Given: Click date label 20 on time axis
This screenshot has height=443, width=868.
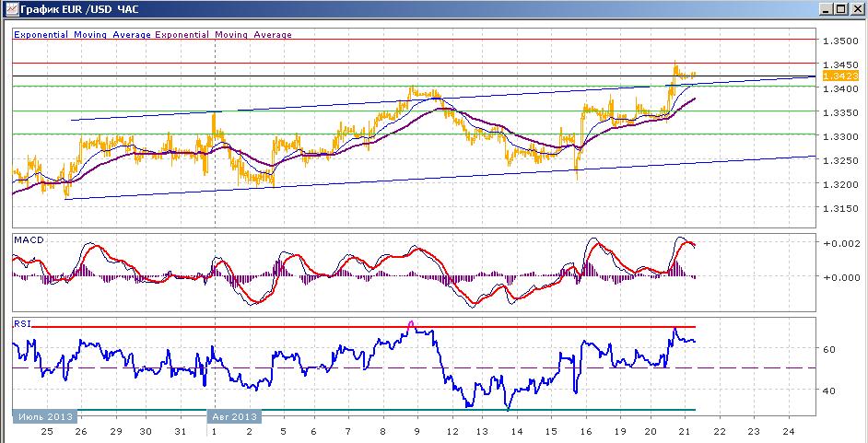Looking at the screenshot, I should tap(651, 431).
